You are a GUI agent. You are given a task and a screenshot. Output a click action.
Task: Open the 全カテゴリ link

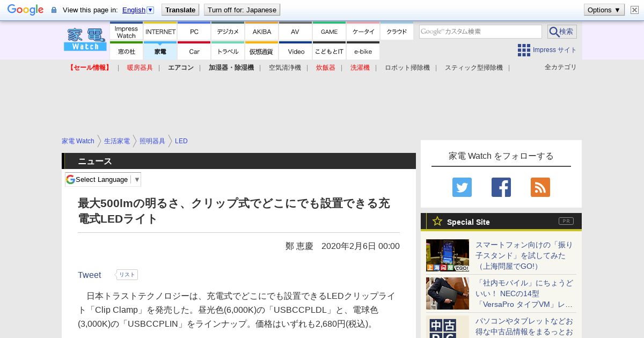561,67
